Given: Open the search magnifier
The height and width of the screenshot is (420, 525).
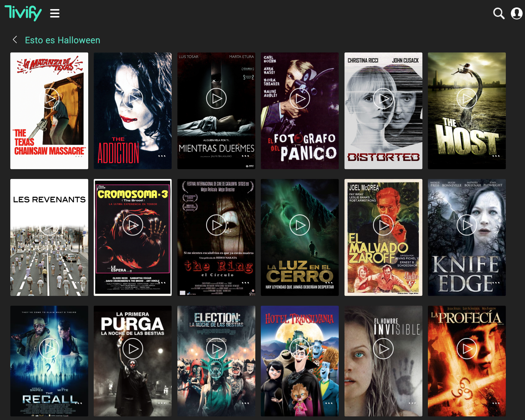Looking at the screenshot, I should click(x=498, y=13).
